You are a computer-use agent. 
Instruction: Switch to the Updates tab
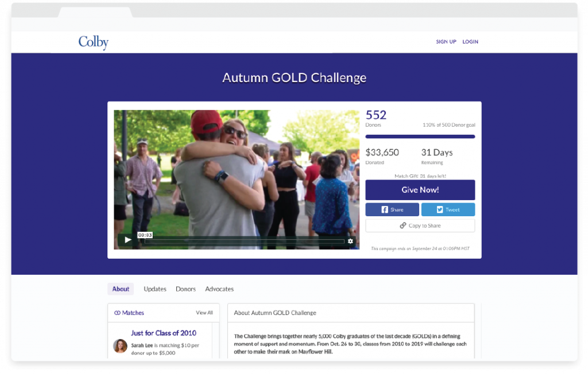(x=155, y=289)
